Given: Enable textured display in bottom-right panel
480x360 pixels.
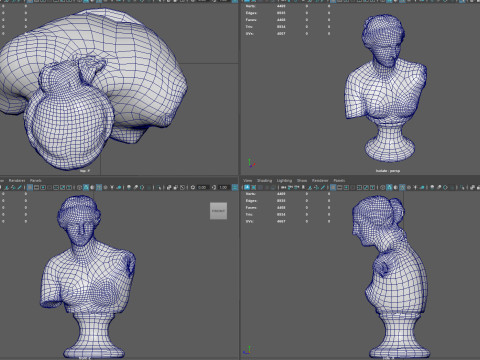Looking at the screenshot, I should tap(409, 187).
